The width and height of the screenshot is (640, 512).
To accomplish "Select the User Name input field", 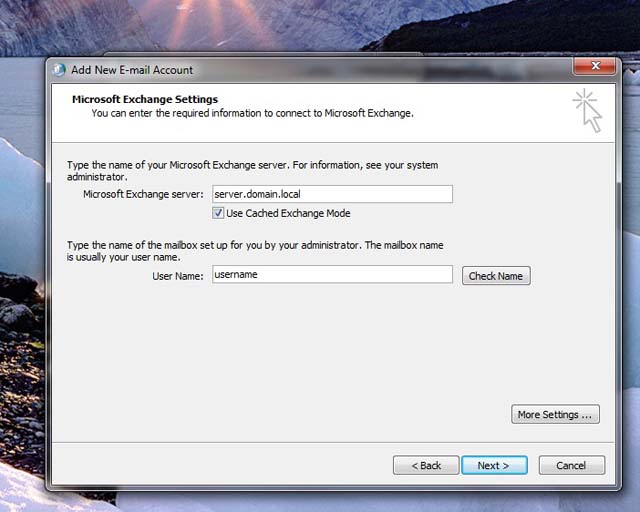I will pos(332,274).
